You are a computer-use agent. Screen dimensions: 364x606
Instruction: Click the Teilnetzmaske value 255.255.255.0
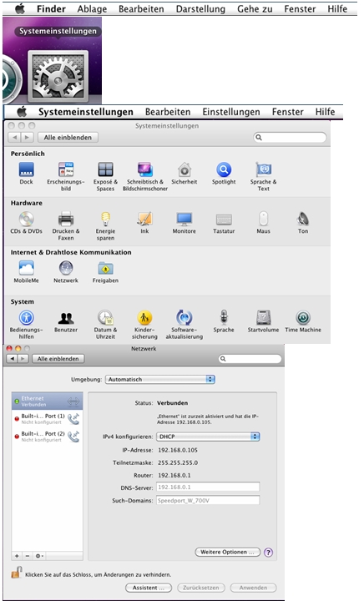[178, 462]
